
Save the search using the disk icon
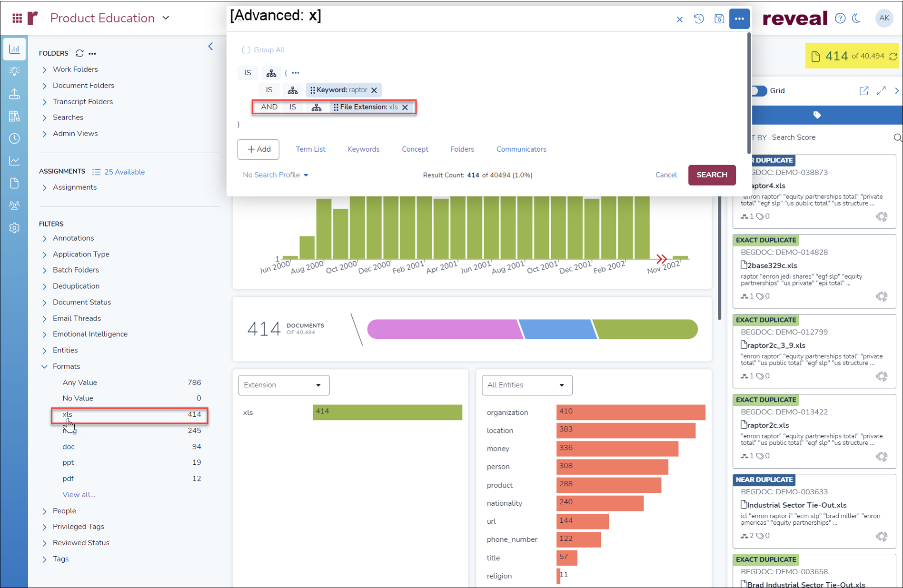tap(719, 19)
